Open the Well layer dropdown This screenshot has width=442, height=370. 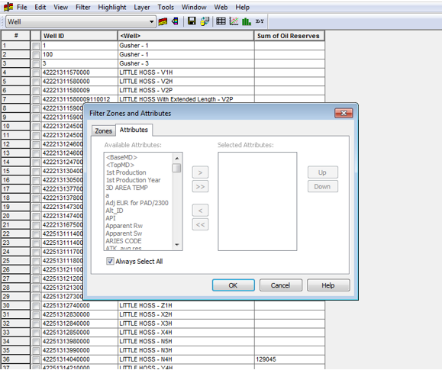click(x=151, y=22)
